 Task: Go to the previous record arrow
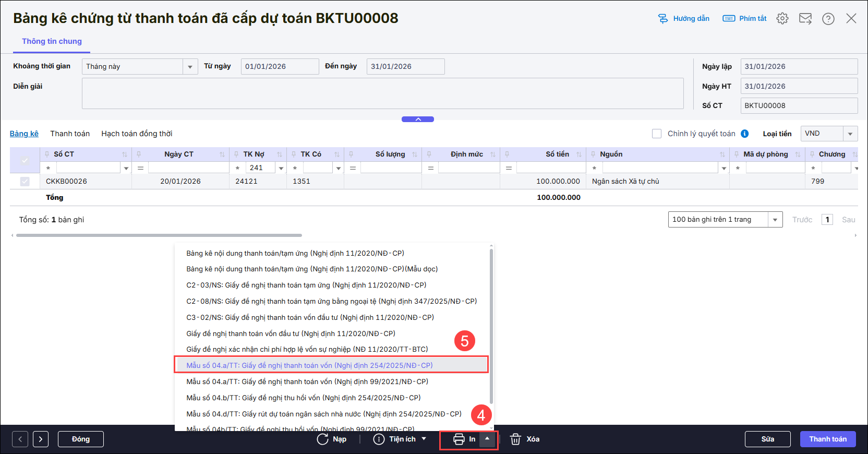tap(20, 439)
